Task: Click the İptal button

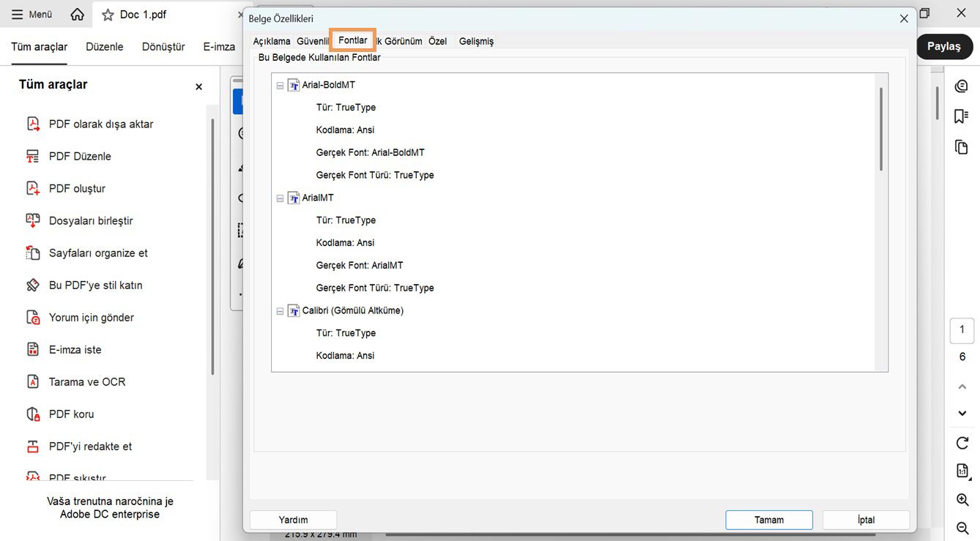Action: click(866, 520)
